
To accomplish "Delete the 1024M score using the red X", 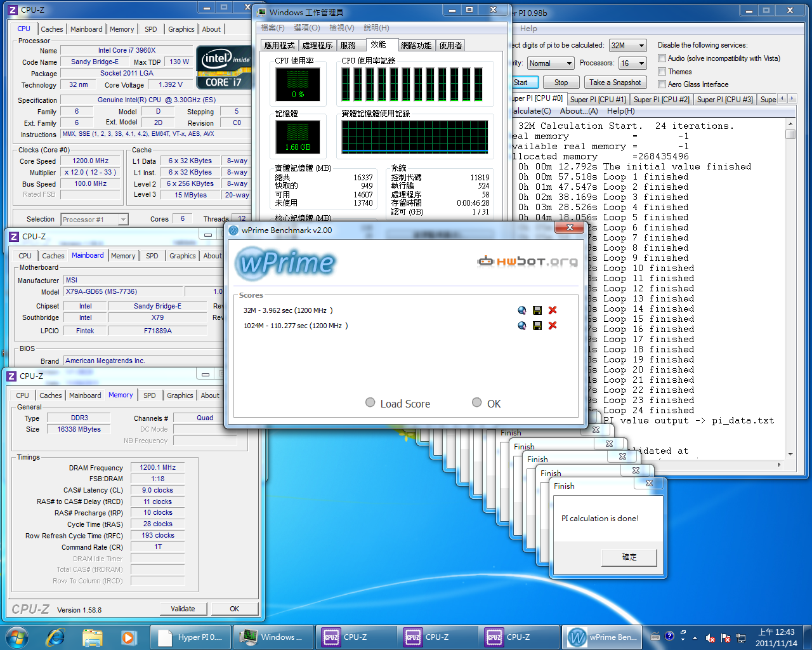I will [553, 326].
